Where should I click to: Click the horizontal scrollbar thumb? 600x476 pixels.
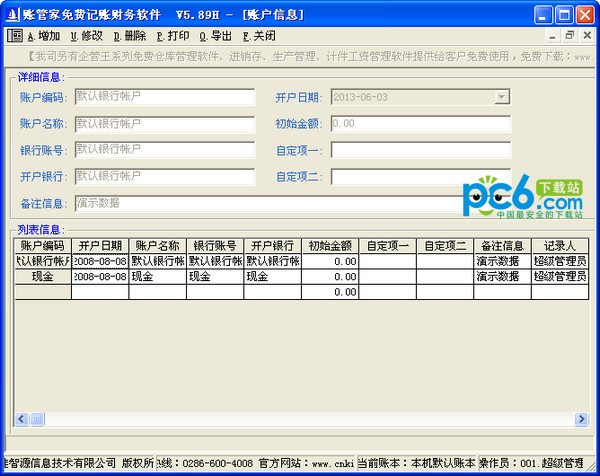[x=37, y=419]
